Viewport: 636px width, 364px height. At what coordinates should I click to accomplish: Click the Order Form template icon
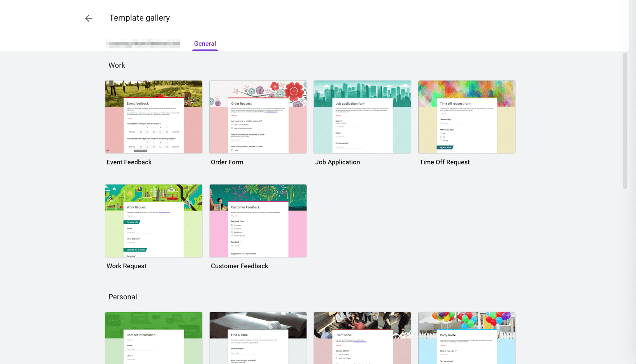258,117
